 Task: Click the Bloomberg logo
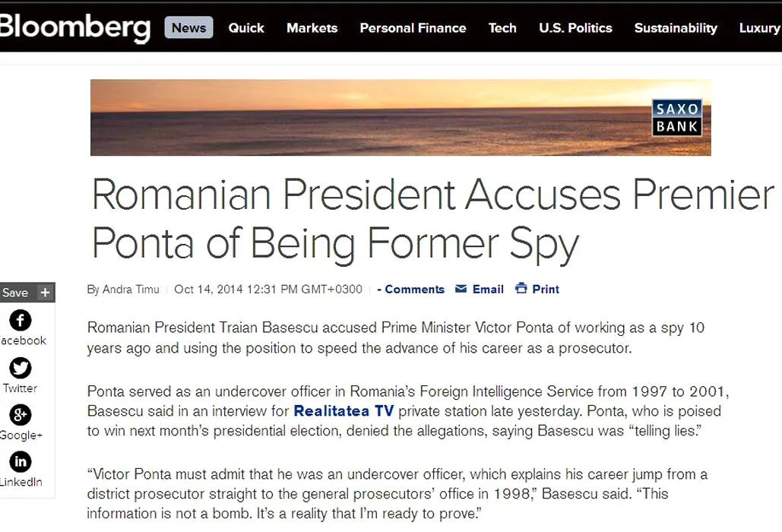pyautogui.click(x=74, y=27)
